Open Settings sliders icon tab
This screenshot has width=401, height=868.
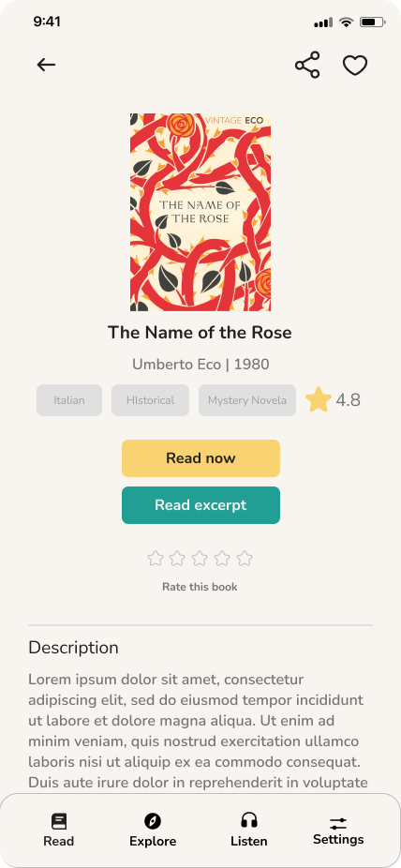[338, 823]
